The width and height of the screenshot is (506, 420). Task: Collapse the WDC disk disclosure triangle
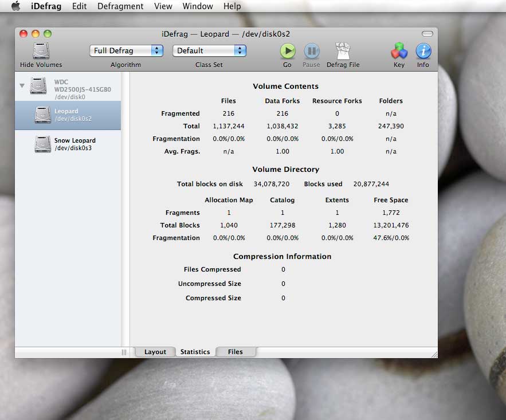[x=22, y=86]
